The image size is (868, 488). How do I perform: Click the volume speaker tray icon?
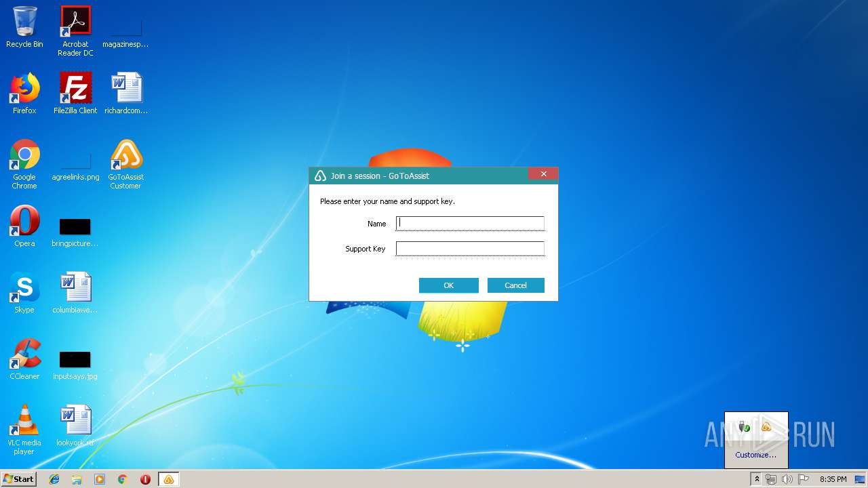pos(787,479)
